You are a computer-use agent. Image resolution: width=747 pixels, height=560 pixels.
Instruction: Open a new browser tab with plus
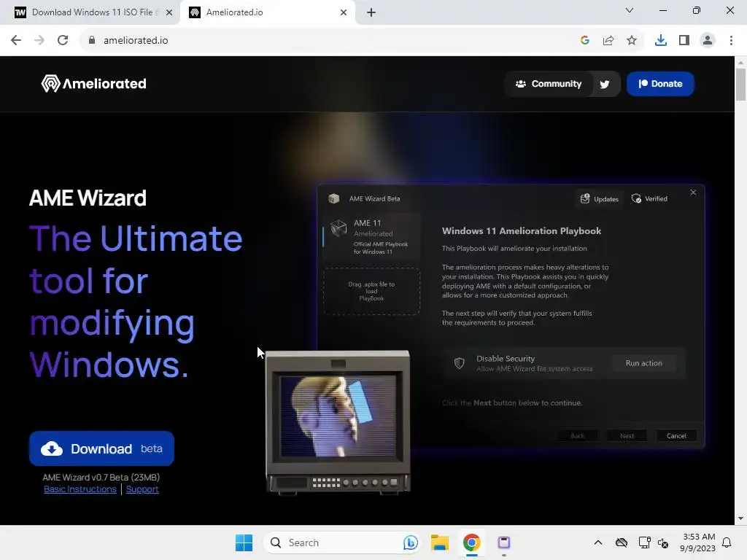[x=371, y=13]
